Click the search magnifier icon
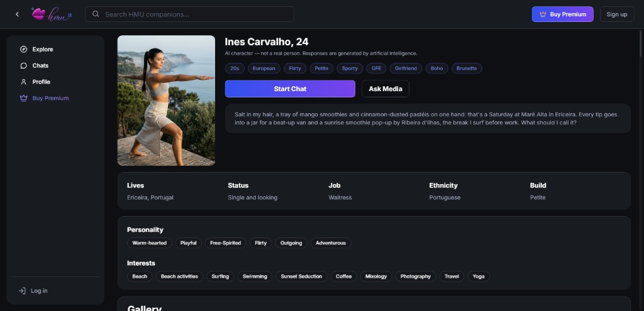This screenshot has width=644, height=311. click(x=96, y=14)
